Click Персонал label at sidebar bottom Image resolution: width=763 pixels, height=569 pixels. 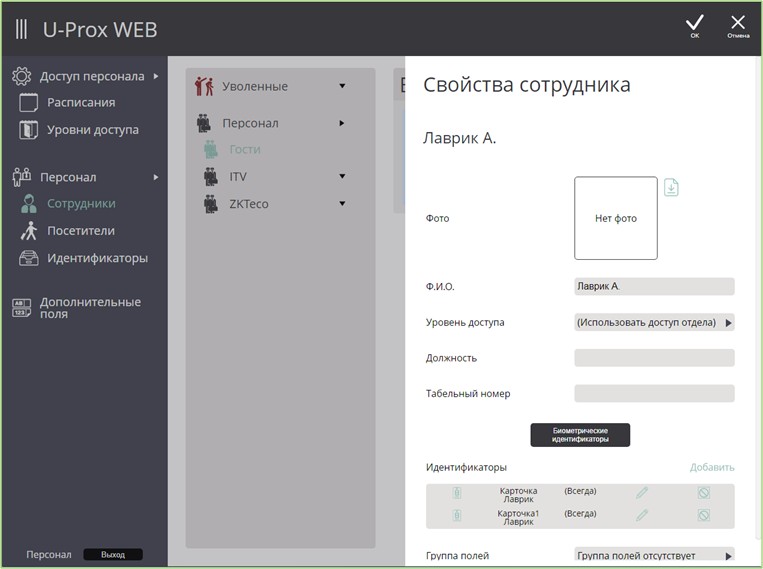(x=49, y=554)
